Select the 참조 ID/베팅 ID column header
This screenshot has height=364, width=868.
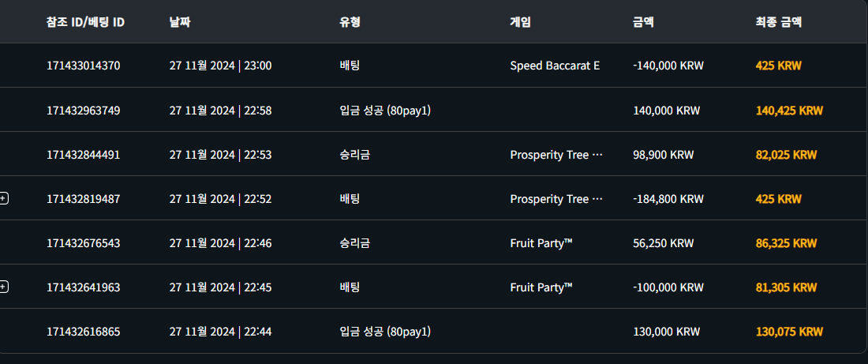pyautogui.click(x=85, y=22)
